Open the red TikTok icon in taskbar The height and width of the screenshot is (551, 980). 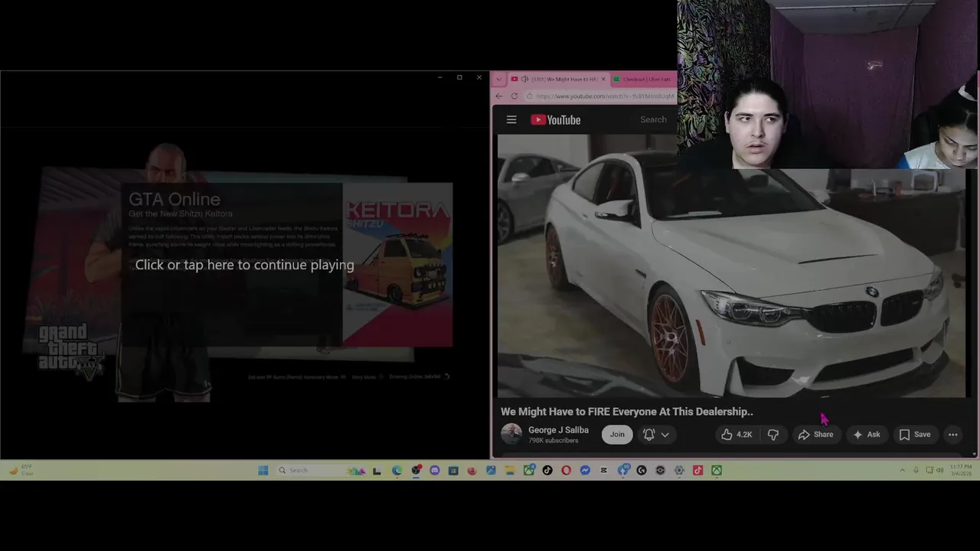pyautogui.click(x=697, y=470)
